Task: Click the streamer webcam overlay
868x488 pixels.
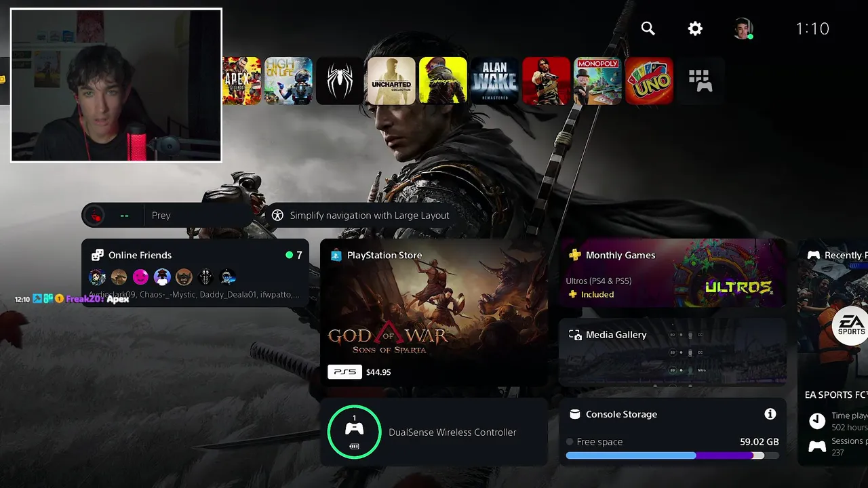Action: click(116, 85)
